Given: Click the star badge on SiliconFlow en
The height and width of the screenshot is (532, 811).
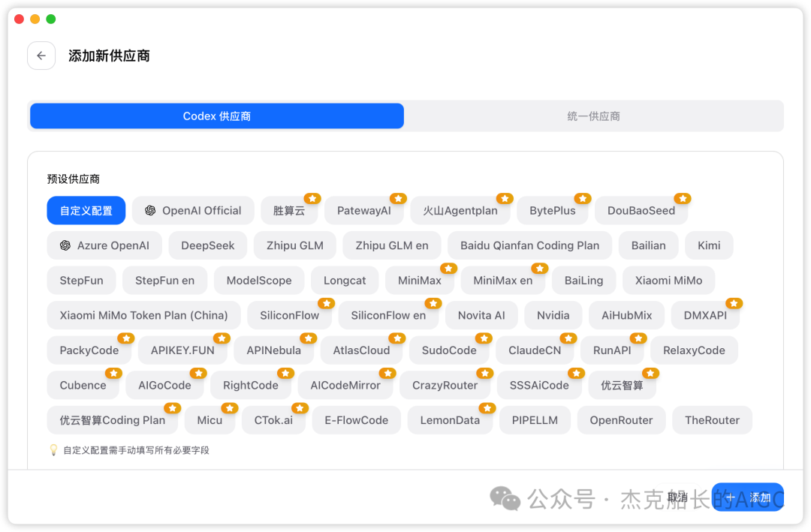Looking at the screenshot, I should coord(433,303).
